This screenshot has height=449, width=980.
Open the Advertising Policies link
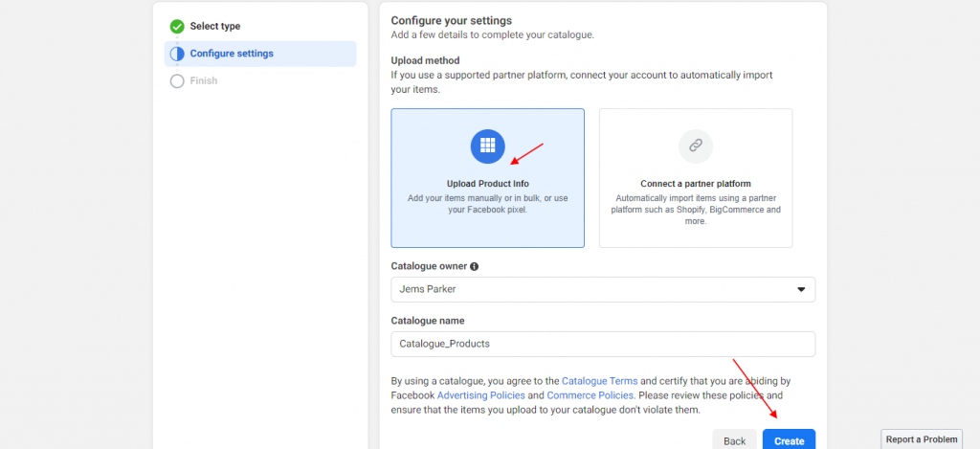tap(481, 395)
